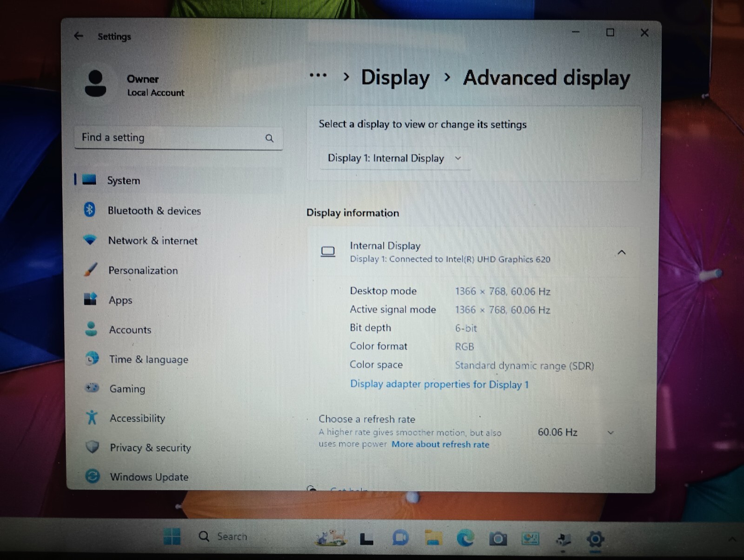Go to Gaming settings
744x560 pixels.
178,388
